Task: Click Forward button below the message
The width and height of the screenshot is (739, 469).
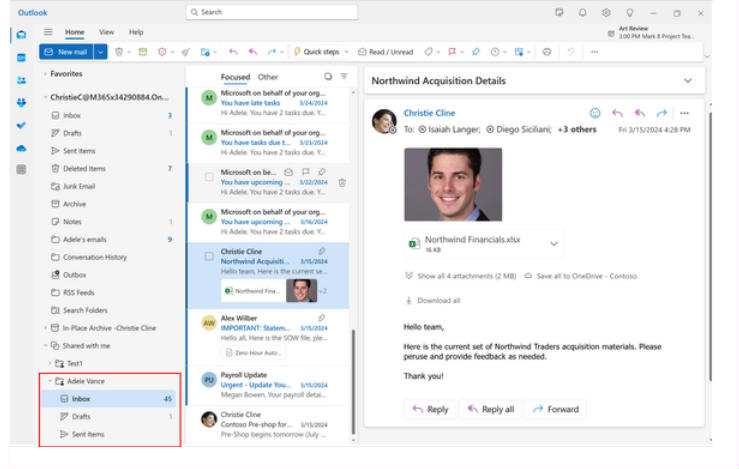Action: 556,409
